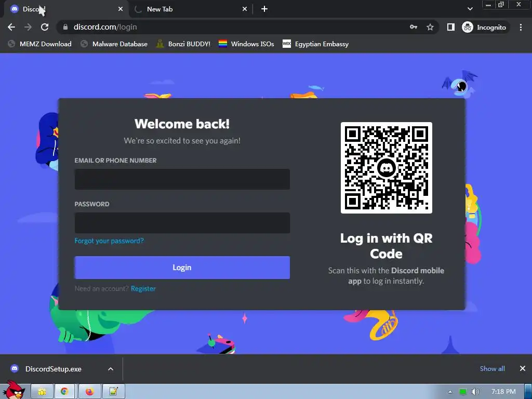Click the address bar URL discord.com/login
The height and width of the screenshot is (399, 532).
coord(105,27)
